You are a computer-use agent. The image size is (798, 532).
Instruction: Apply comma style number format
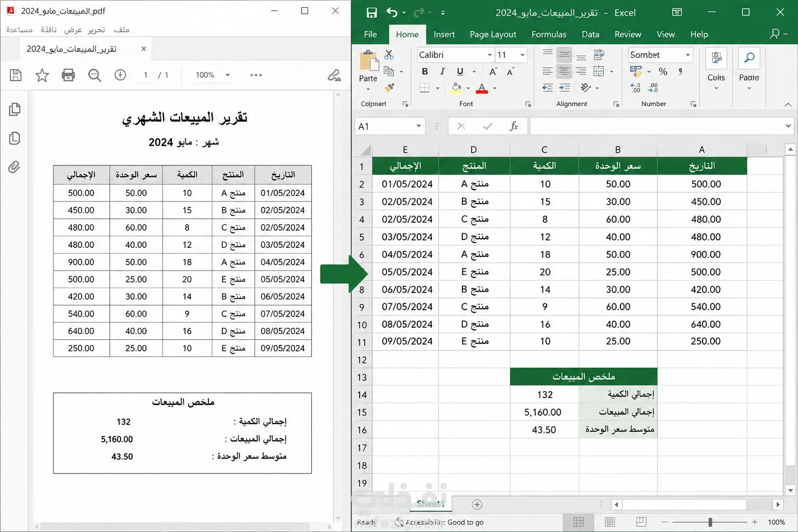point(681,72)
